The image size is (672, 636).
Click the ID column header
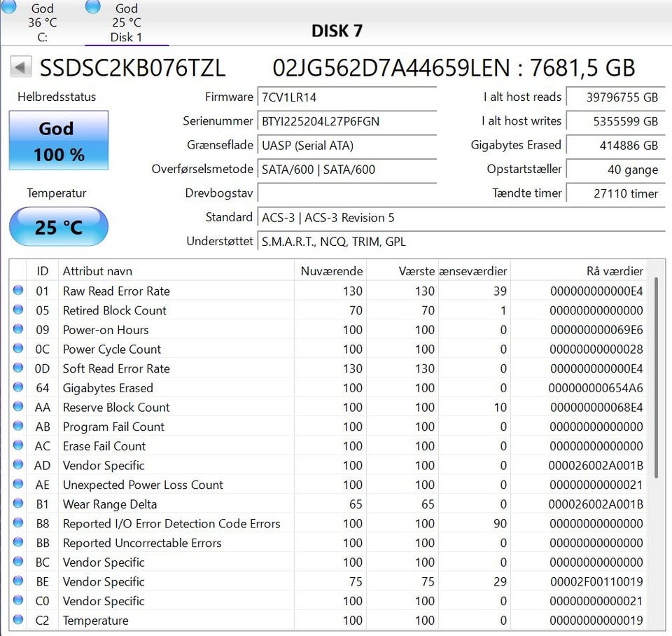pos(43,271)
